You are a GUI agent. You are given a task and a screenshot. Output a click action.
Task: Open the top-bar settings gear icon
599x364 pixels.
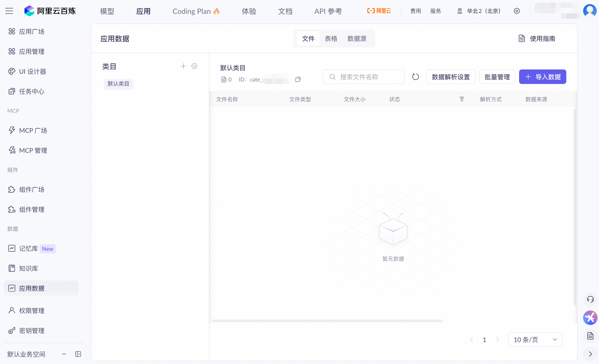pyautogui.click(x=517, y=11)
